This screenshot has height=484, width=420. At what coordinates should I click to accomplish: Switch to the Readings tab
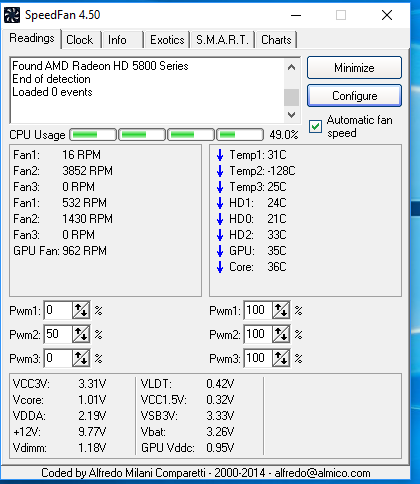tap(32, 38)
